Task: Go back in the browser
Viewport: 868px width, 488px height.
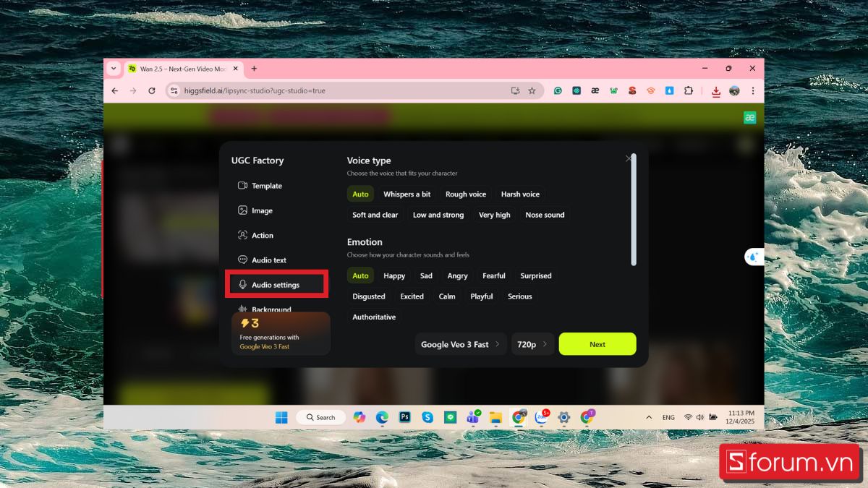Action: [x=114, y=90]
